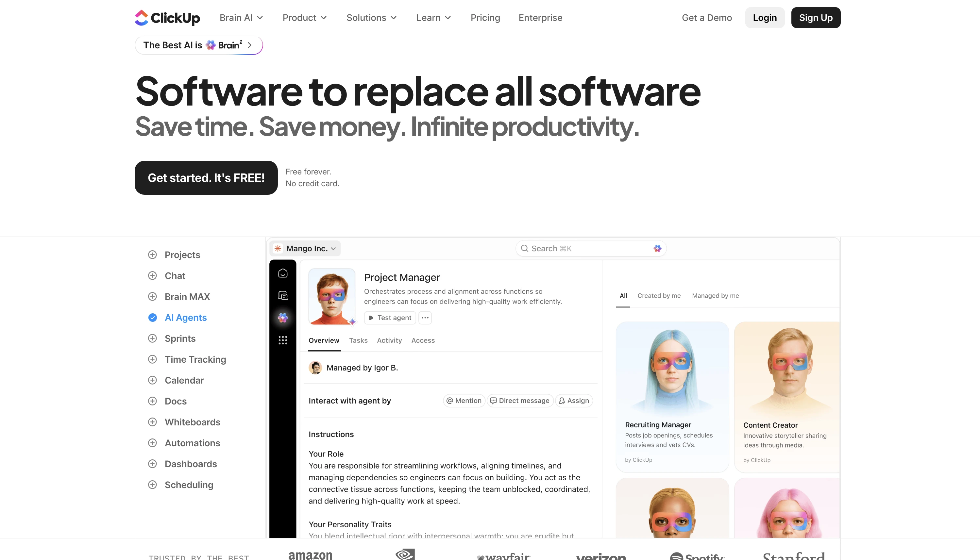Select the Managed by me tab
Screen dimensions: 980x560
pos(715,296)
